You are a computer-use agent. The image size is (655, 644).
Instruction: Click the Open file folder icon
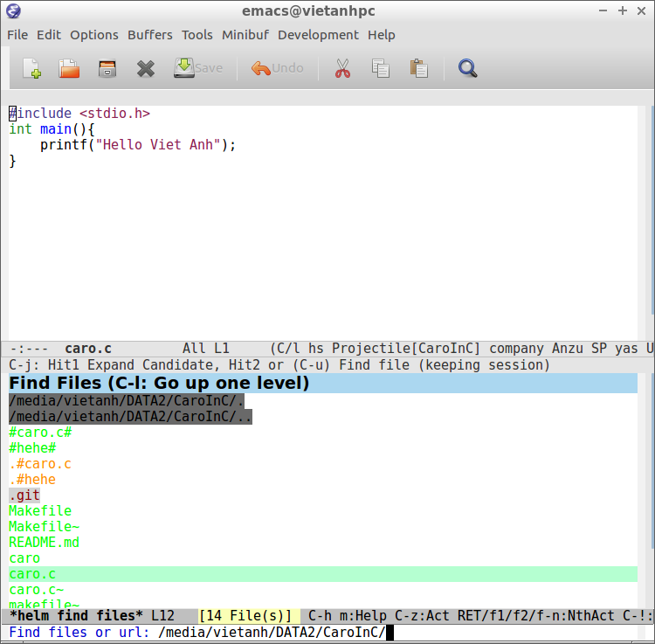pos(69,68)
